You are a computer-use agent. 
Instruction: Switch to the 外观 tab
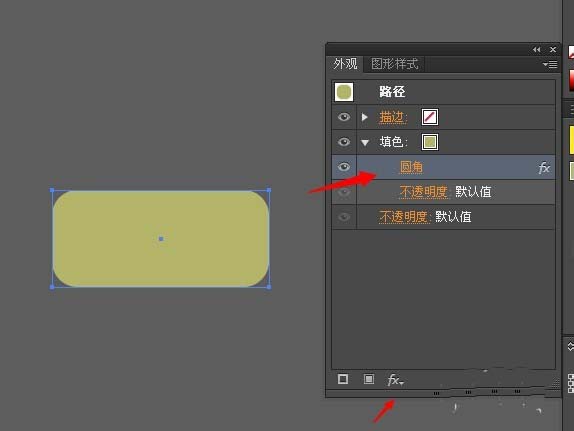[x=345, y=64]
